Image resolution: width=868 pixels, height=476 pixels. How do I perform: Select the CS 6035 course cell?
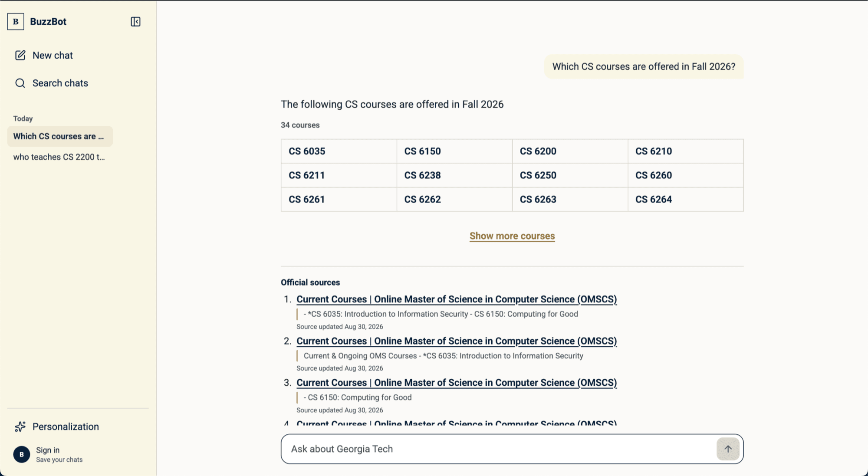click(339, 151)
